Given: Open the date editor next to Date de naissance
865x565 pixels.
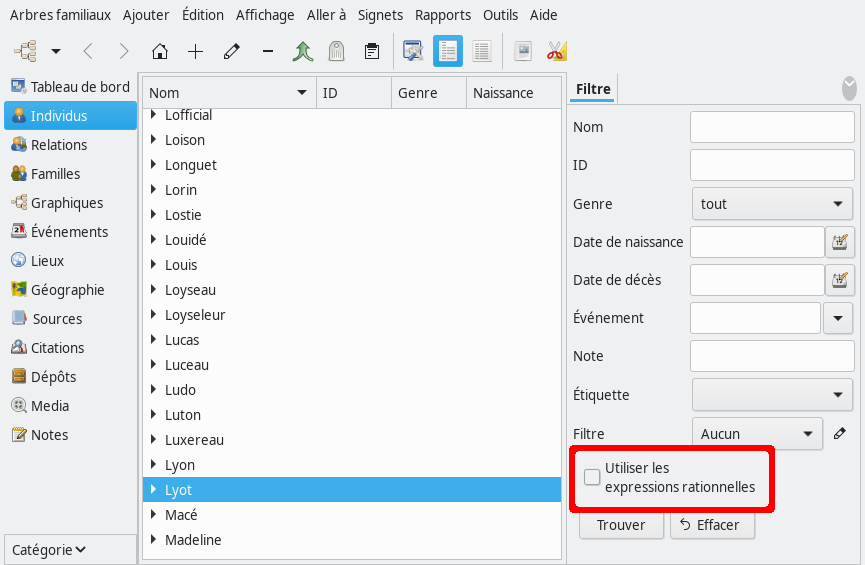Looking at the screenshot, I should pyautogui.click(x=839, y=242).
